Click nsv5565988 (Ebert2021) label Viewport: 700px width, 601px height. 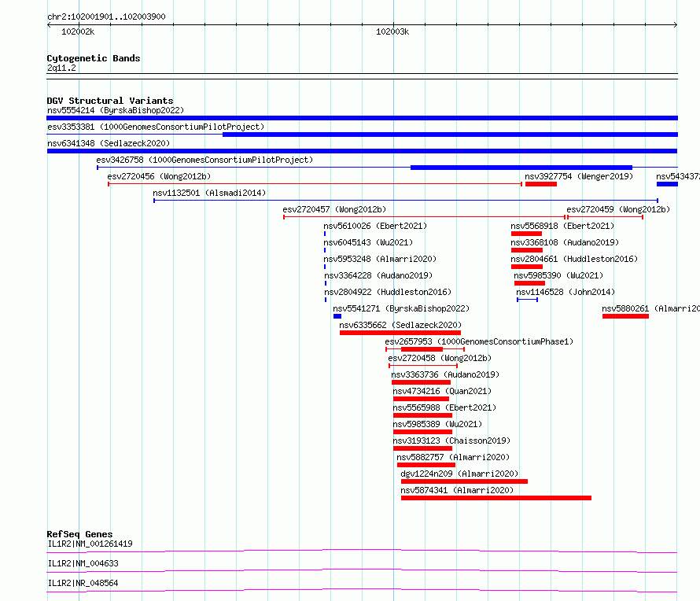tap(444, 407)
